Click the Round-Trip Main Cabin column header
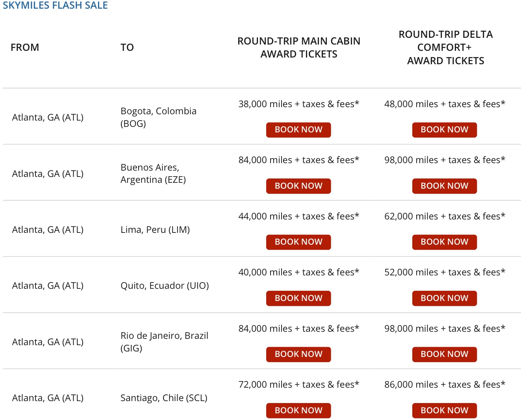 click(x=299, y=47)
